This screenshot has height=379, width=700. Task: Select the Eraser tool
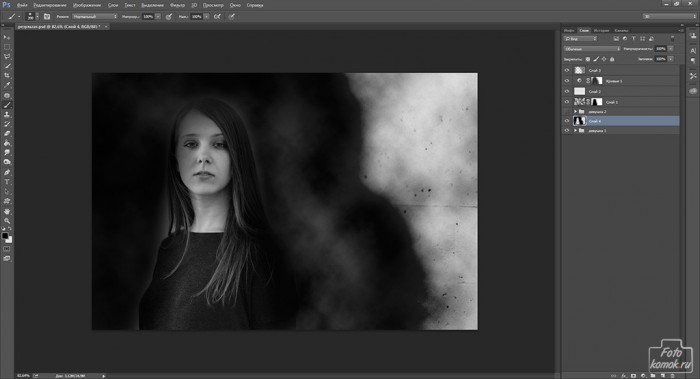point(7,133)
